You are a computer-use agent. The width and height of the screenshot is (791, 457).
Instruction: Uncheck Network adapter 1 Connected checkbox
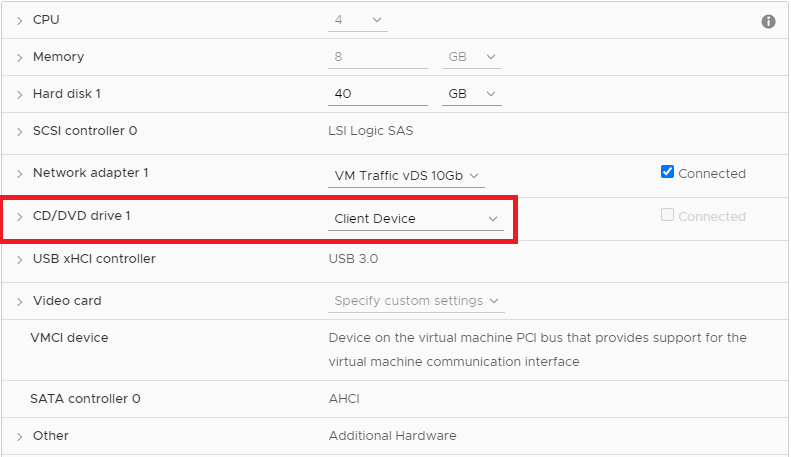[x=668, y=172]
